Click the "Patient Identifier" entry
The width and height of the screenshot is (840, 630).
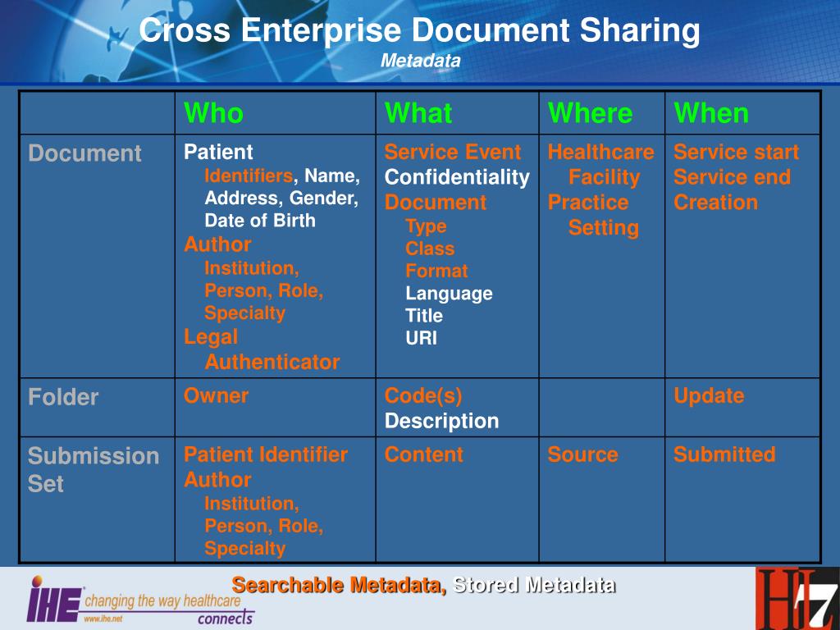click(x=266, y=454)
